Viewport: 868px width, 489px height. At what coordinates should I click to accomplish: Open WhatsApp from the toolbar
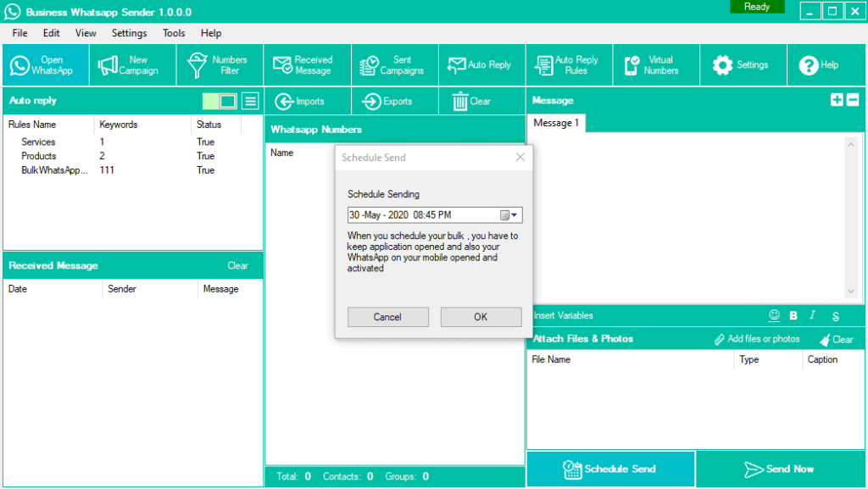pos(45,65)
